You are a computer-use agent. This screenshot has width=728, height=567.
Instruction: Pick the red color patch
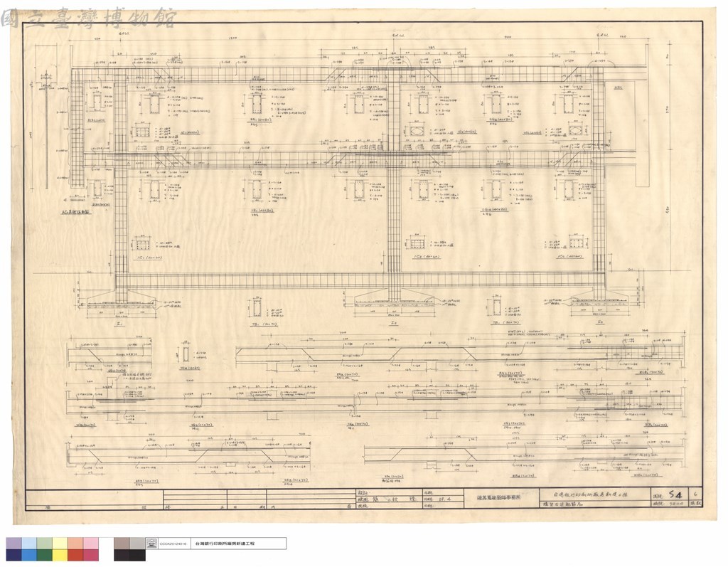point(75,555)
